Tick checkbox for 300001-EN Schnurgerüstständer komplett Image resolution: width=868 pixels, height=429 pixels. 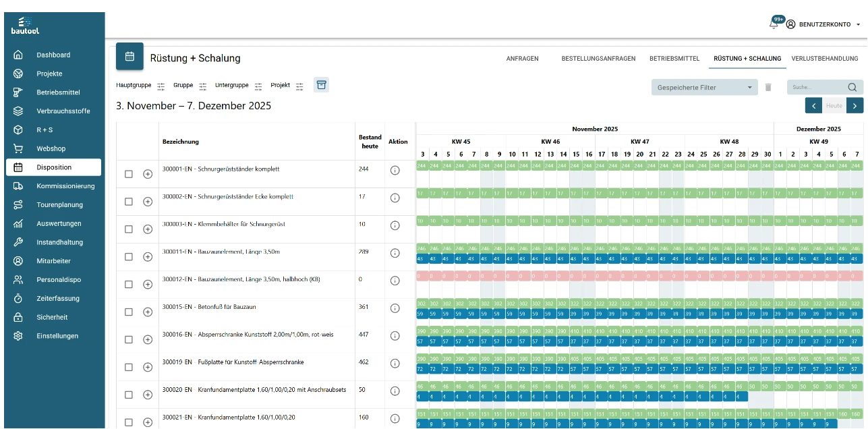pyautogui.click(x=129, y=174)
